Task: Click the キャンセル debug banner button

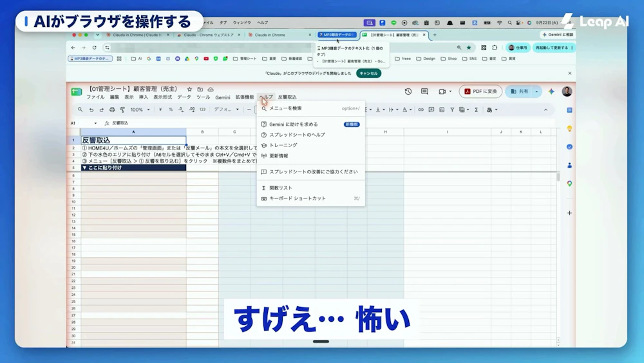Action: tap(368, 73)
